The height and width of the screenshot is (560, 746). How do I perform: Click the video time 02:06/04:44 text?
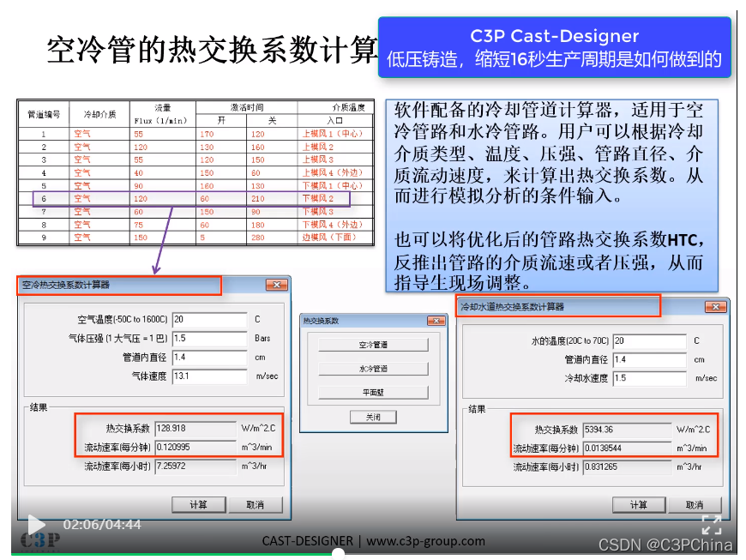(x=102, y=525)
